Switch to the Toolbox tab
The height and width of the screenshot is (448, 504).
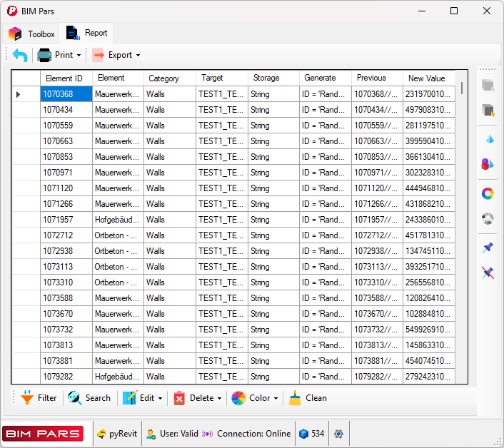pyautogui.click(x=31, y=34)
